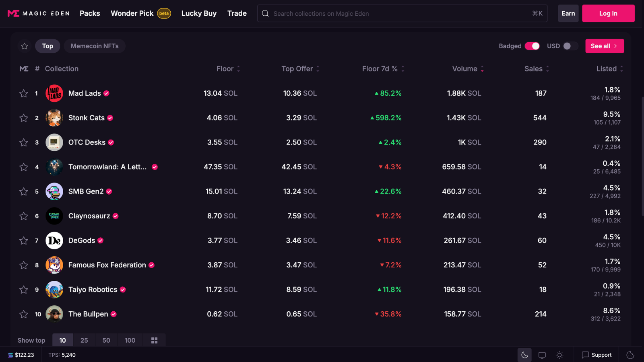Star the DeGods collection
Viewport: 644px width, 362px height.
coord(24,241)
